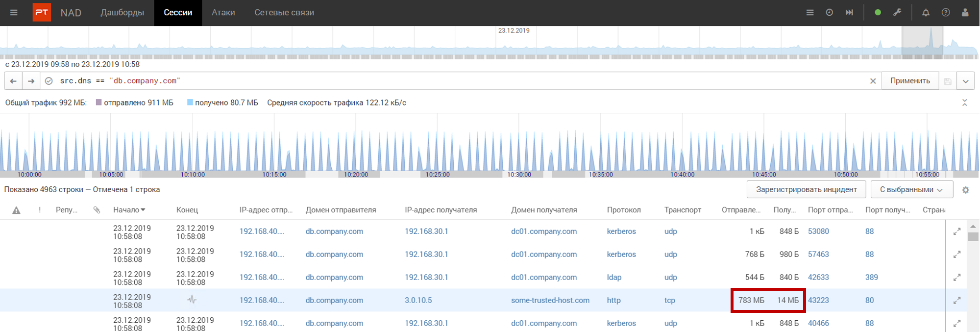The height and width of the screenshot is (332, 980).
Task: Open table column settings gear
Action: pos(966,190)
